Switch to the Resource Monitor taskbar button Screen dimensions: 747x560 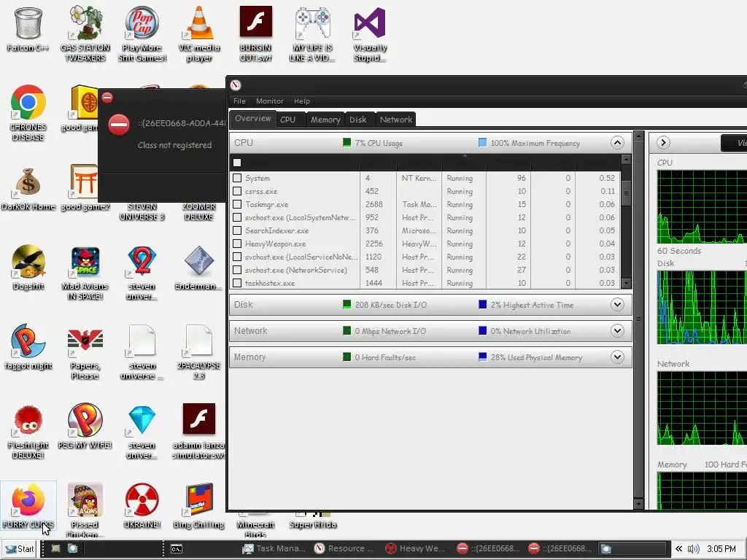pyautogui.click(x=345, y=548)
